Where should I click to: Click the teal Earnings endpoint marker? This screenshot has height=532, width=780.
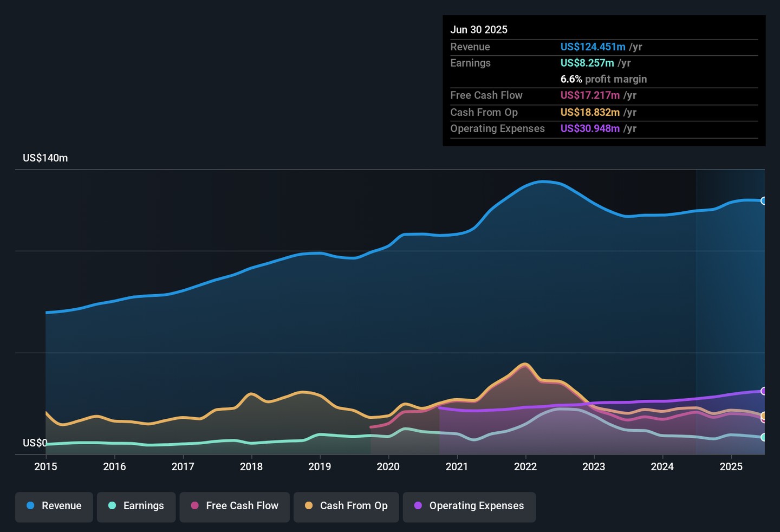coord(764,437)
